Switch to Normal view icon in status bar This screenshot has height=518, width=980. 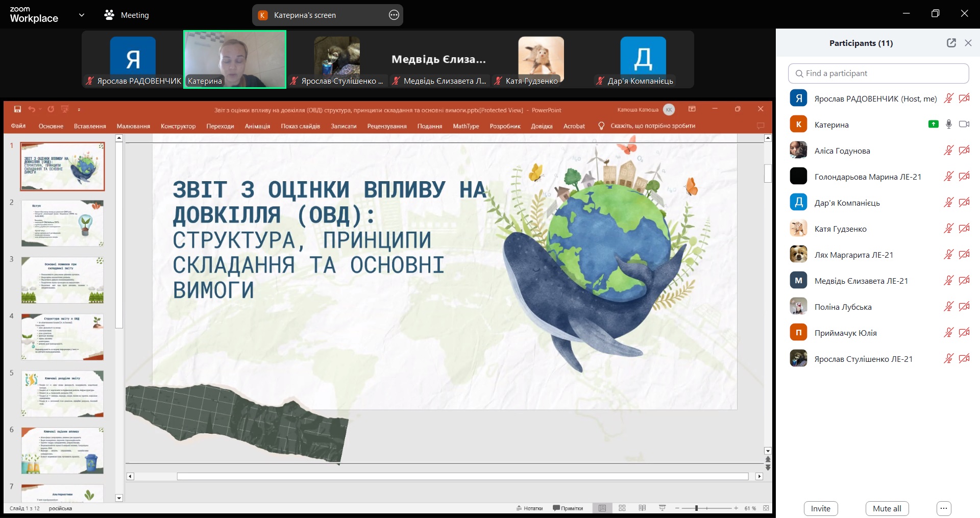click(602, 508)
